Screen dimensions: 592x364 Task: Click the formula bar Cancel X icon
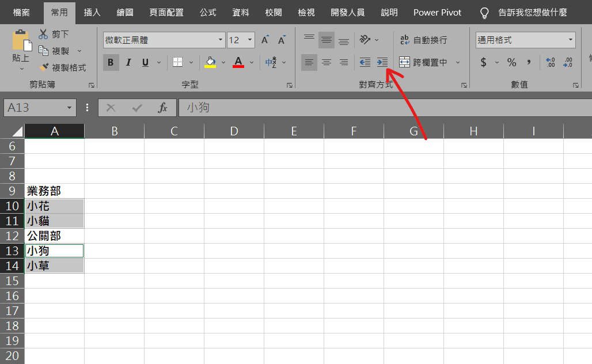(111, 108)
